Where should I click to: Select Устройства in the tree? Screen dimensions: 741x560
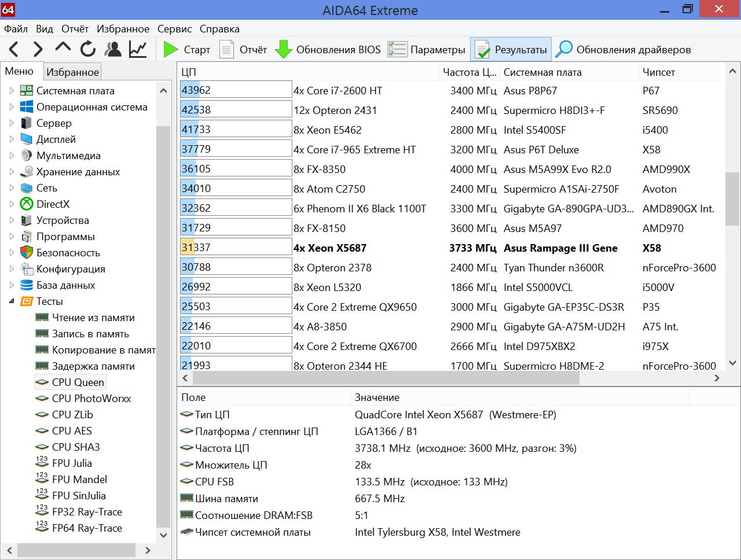pyautogui.click(x=63, y=220)
